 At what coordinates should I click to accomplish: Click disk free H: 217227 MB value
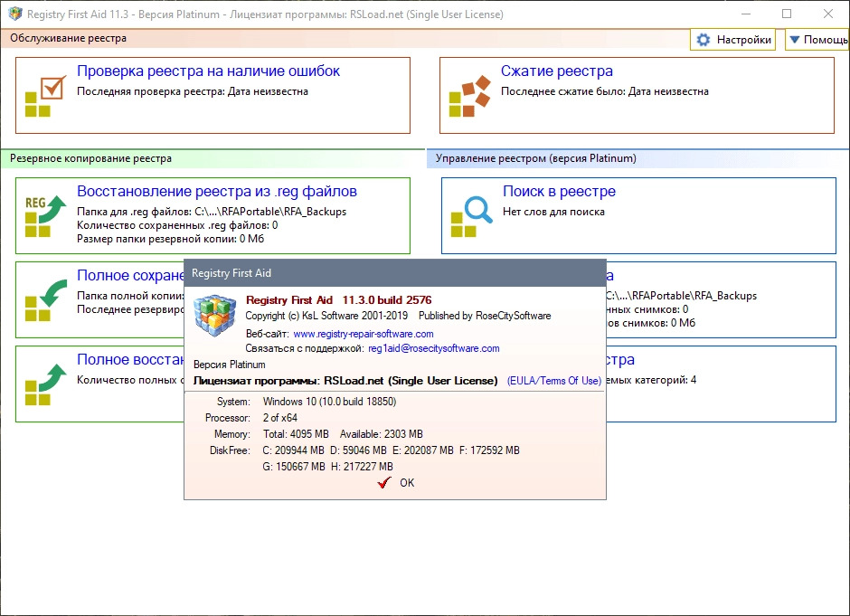[362, 467]
